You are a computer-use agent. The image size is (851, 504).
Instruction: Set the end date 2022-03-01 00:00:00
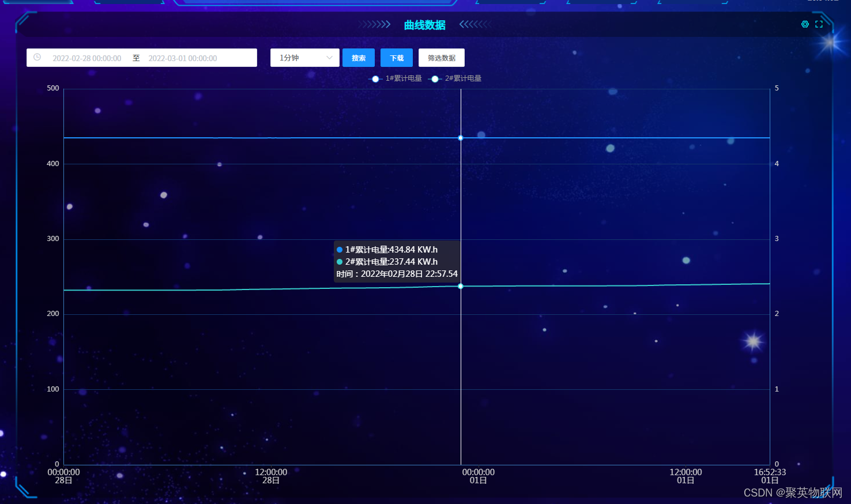coord(183,58)
